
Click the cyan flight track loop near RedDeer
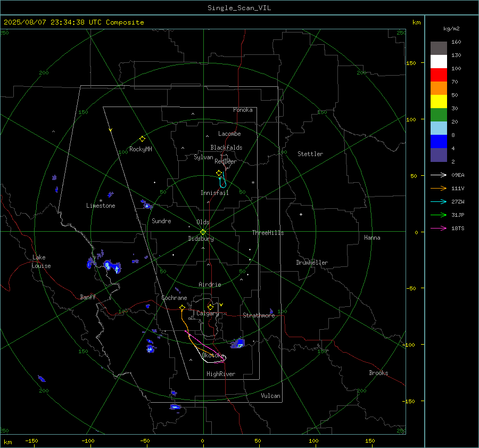tap(222, 181)
